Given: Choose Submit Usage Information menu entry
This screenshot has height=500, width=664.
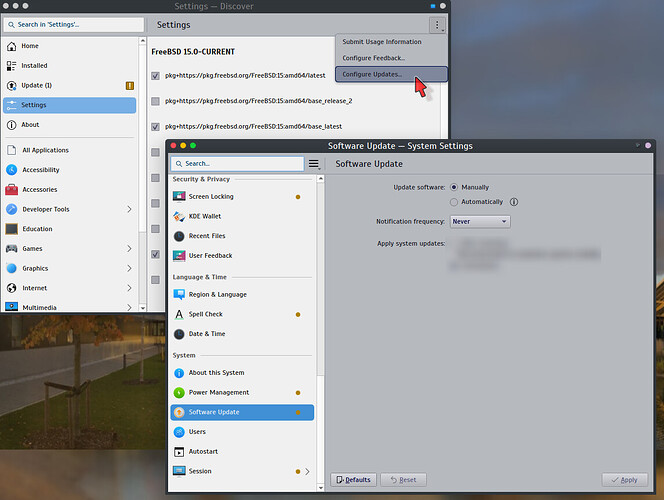Looking at the screenshot, I should click(x=391, y=42).
